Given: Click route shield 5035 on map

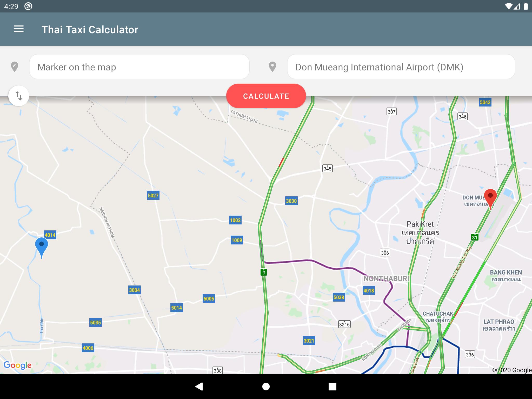Looking at the screenshot, I should click(x=96, y=323).
